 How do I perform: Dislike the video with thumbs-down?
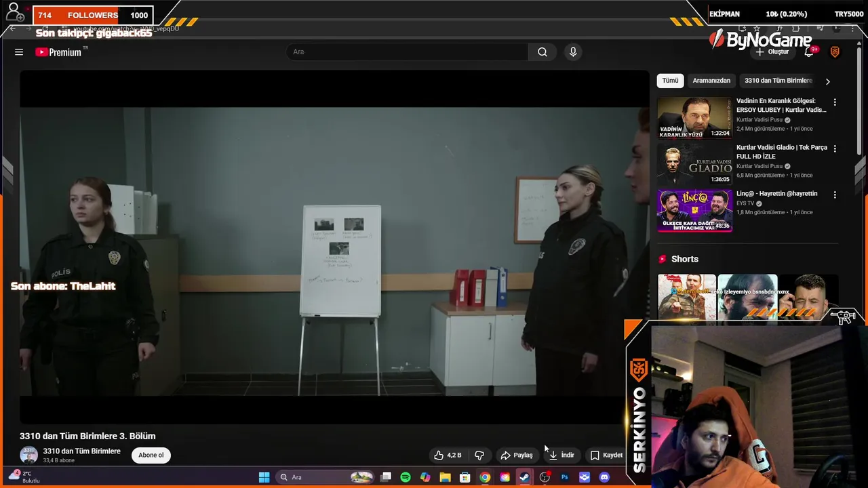pos(479,455)
